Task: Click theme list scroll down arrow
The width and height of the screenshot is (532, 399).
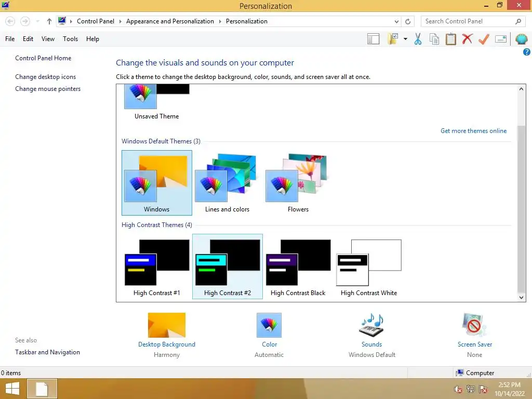Action: (521, 298)
